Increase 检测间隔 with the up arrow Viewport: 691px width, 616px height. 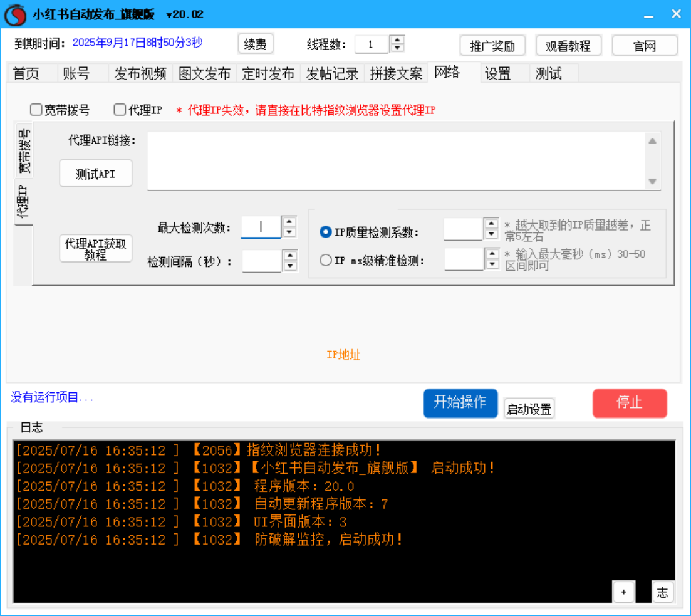point(290,256)
